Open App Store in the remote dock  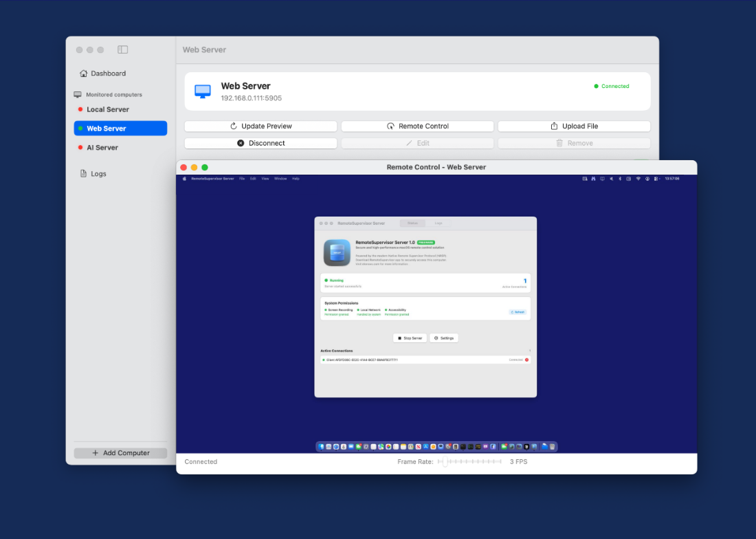coord(425,447)
